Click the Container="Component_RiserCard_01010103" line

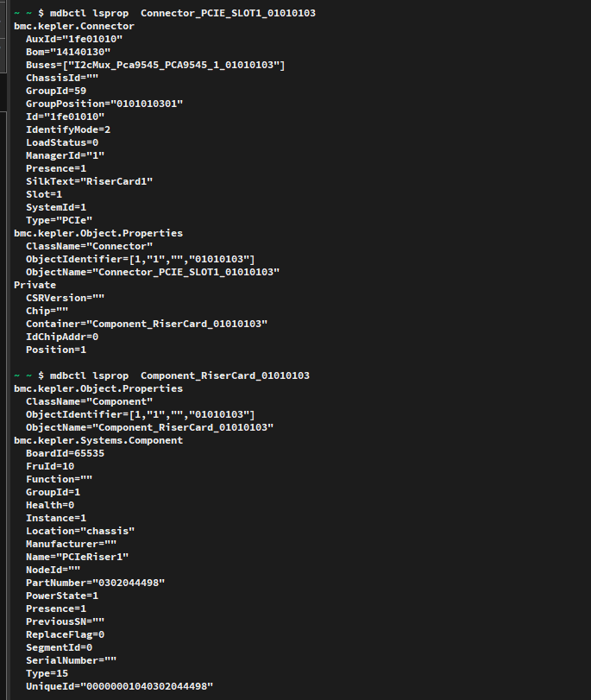click(x=147, y=324)
